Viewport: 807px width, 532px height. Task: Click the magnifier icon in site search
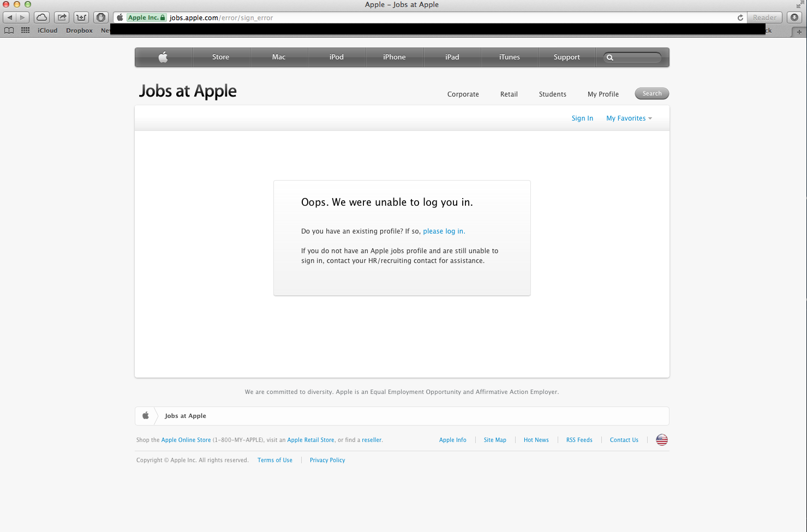pos(610,57)
